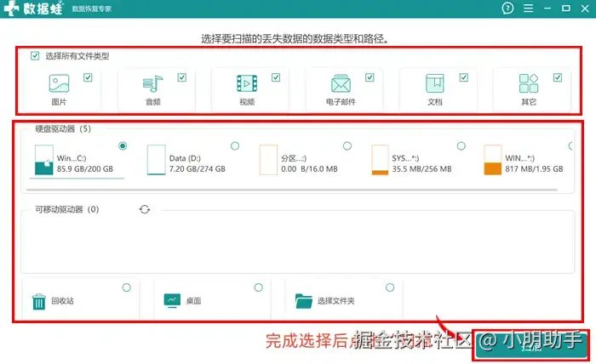596x364 pixels.
Task: Uncheck the 其它 checkbox
Action: 558,77
